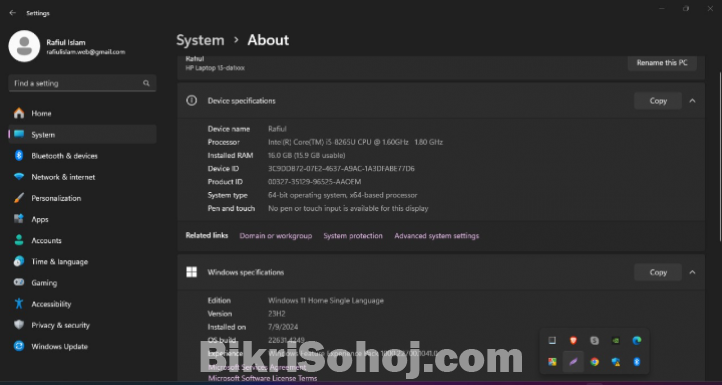The width and height of the screenshot is (722, 385).
Task: Click Rename this PC button
Action: pyautogui.click(x=662, y=63)
